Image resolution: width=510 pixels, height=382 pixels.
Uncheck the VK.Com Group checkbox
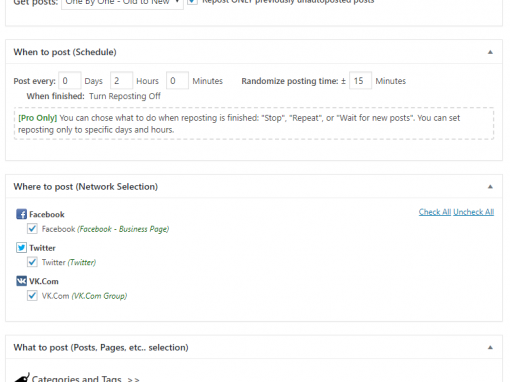point(32,296)
